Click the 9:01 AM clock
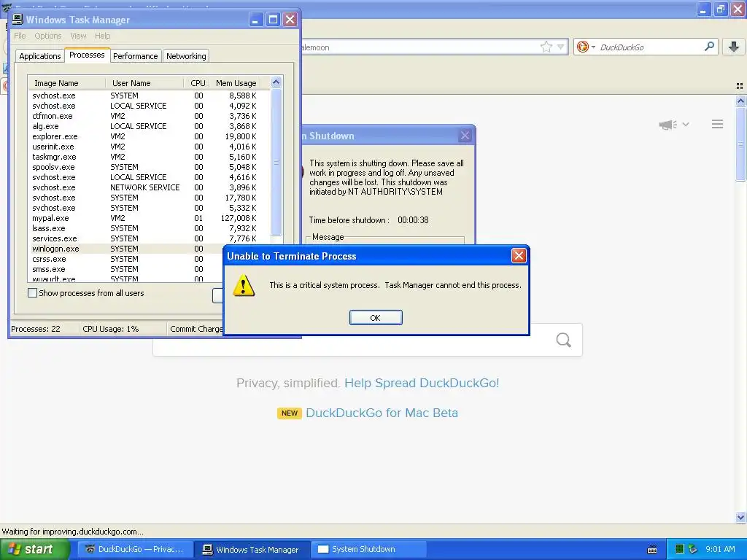 point(720,549)
